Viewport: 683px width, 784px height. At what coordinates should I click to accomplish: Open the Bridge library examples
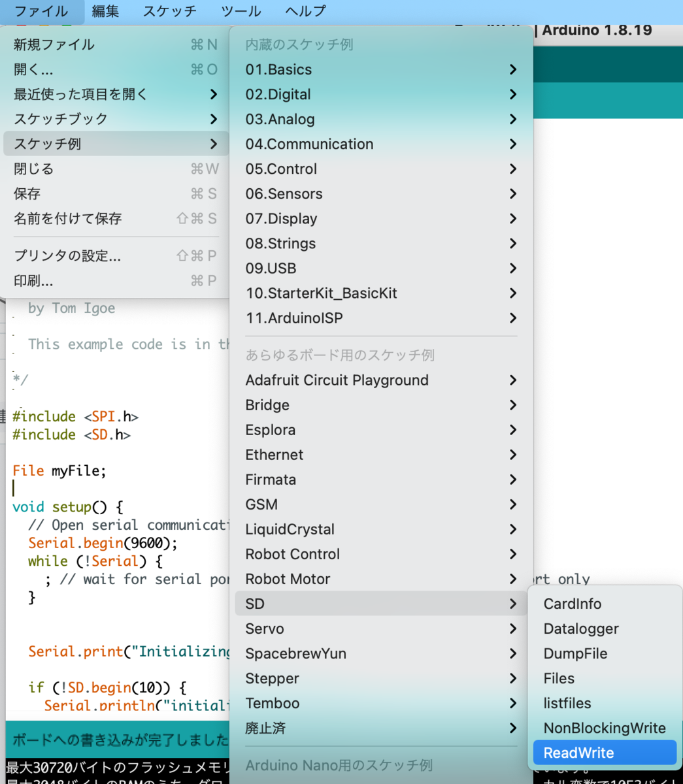pos(381,405)
